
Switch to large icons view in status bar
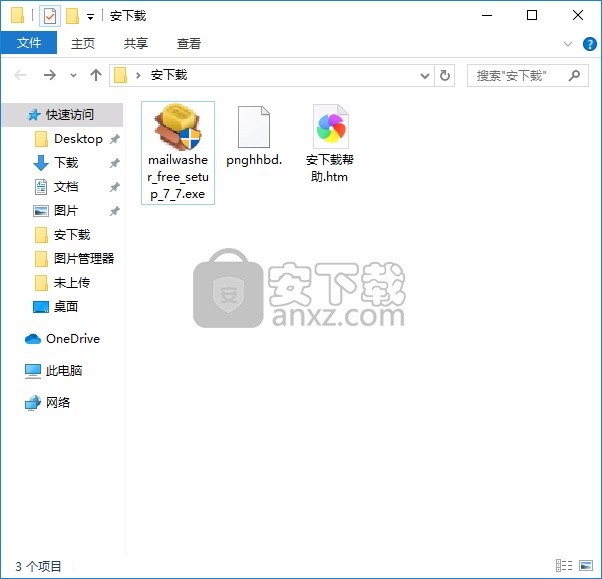click(x=586, y=566)
